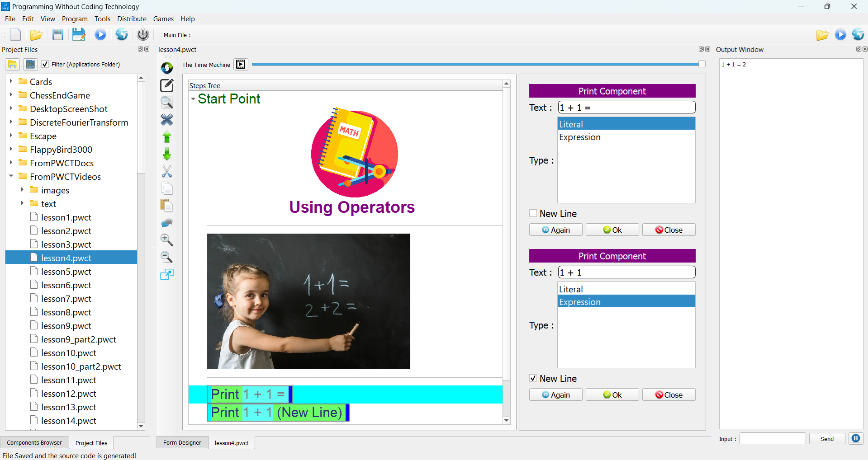The width and height of the screenshot is (868, 460).
Task: Click the blue play icon at top right
Action: pos(840,35)
